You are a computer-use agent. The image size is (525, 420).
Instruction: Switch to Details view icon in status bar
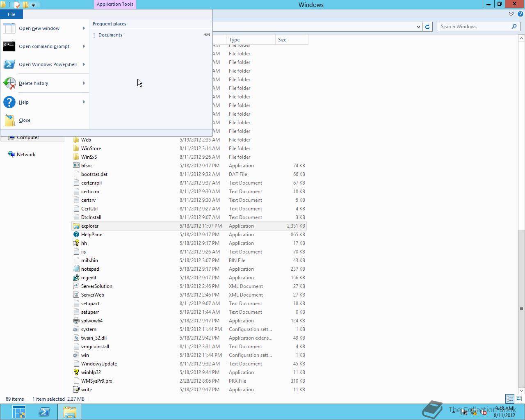point(510,399)
